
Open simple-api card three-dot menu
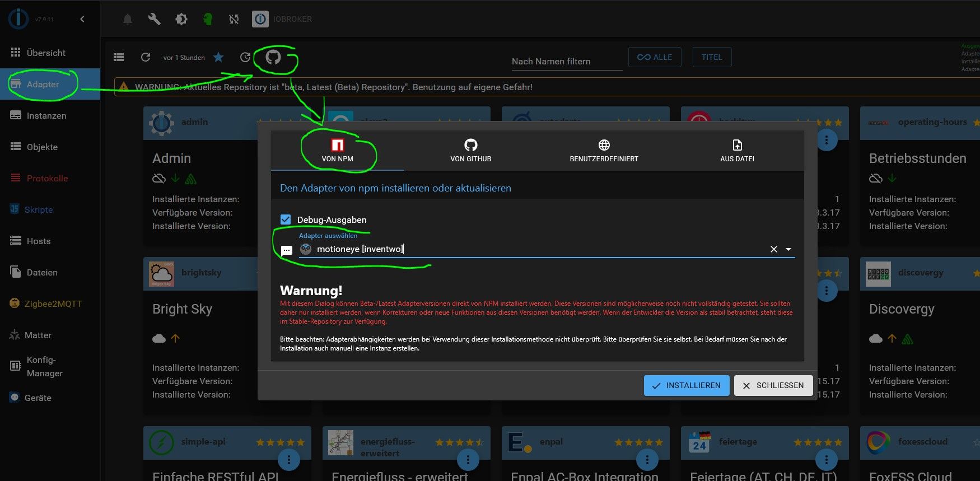(289, 460)
